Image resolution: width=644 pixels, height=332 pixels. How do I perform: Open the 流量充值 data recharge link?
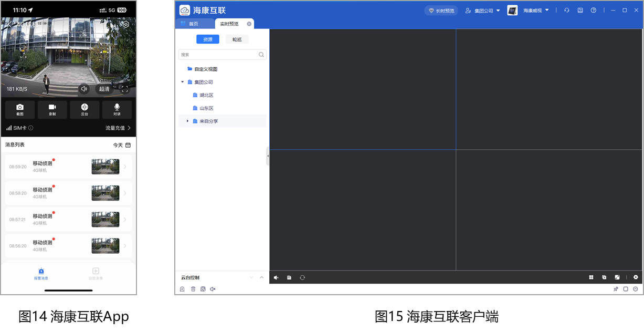pos(118,128)
